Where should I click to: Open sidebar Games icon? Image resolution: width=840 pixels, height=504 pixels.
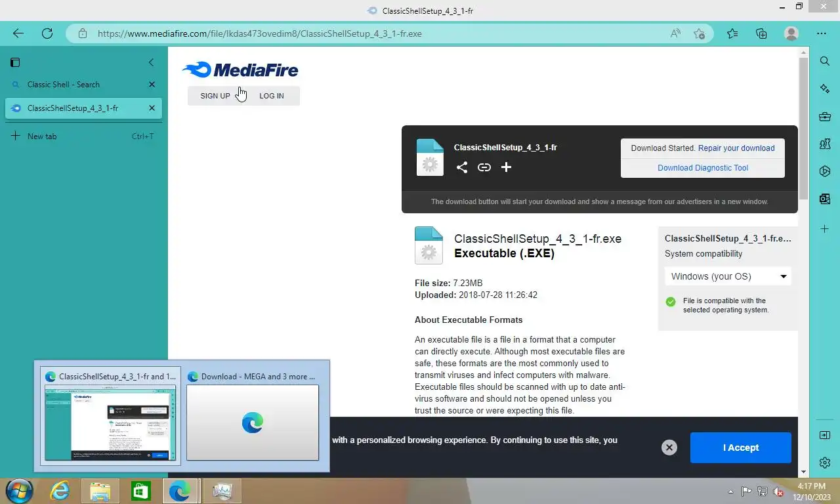[825, 144]
